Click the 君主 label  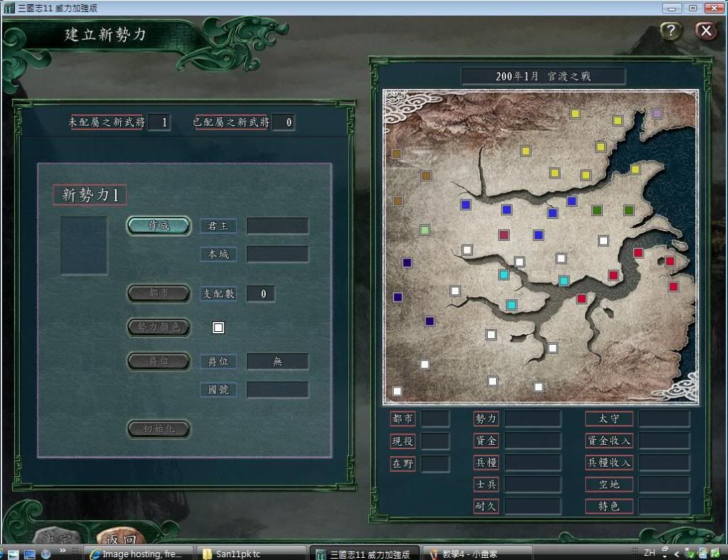pos(218,226)
